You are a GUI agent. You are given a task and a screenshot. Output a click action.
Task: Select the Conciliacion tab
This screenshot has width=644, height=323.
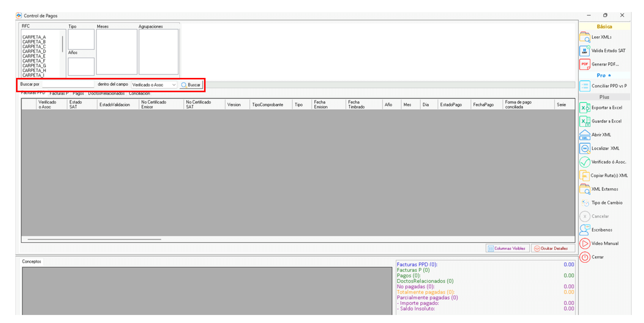coord(139,93)
